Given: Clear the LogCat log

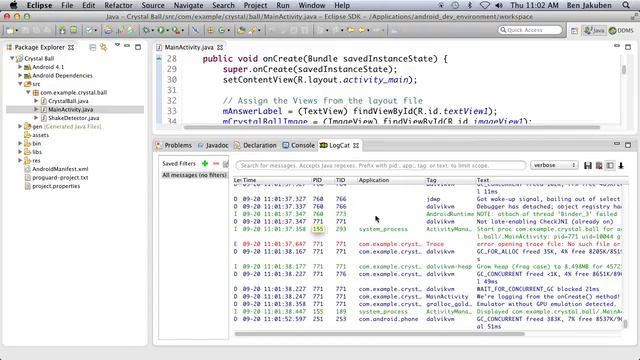Looking at the screenshot, I should (x=599, y=165).
